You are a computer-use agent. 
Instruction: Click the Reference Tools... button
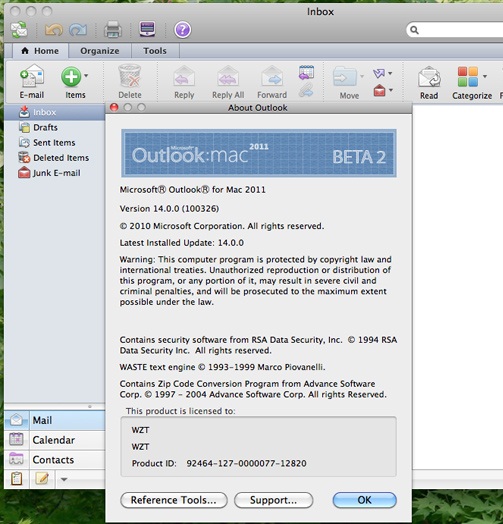174,500
